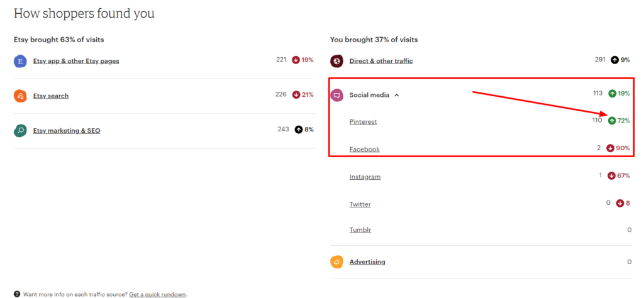644x298 pixels.
Task: Open Etsy marketing & SEO details
Action: pyautogui.click(x=67, y=131)
